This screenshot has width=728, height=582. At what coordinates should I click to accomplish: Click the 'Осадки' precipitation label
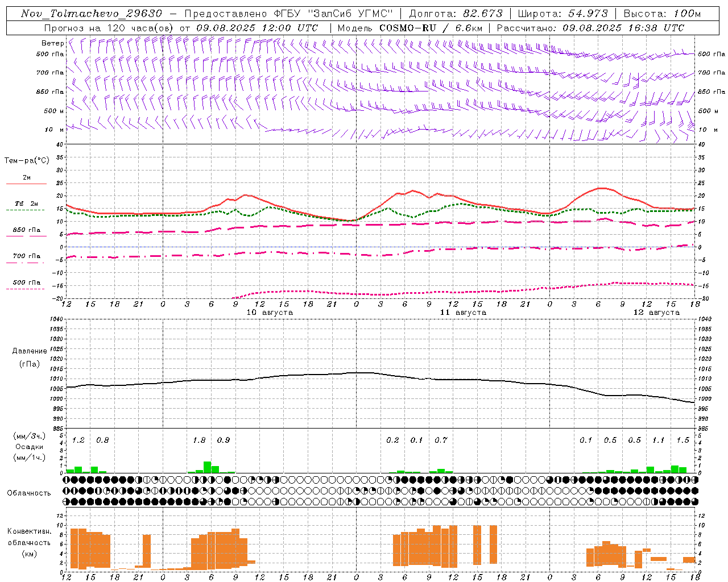(29, 447)
